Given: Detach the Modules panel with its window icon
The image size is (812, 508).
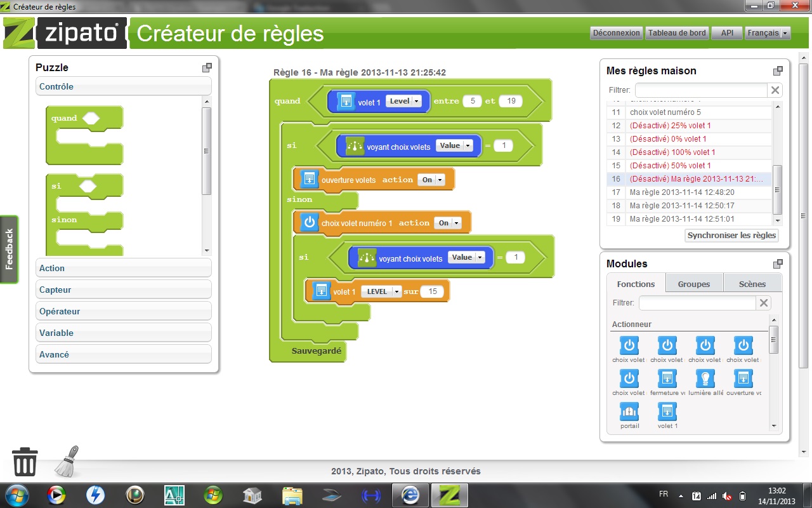Looking at the screenshot, I should (778, 264).
